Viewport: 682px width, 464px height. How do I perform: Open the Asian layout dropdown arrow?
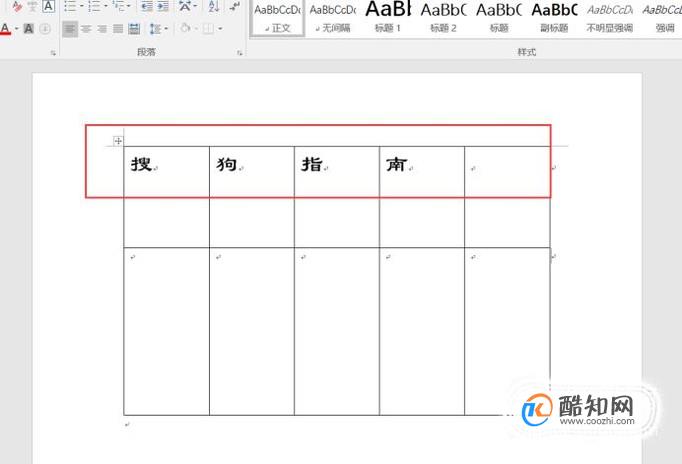point(196,6)
